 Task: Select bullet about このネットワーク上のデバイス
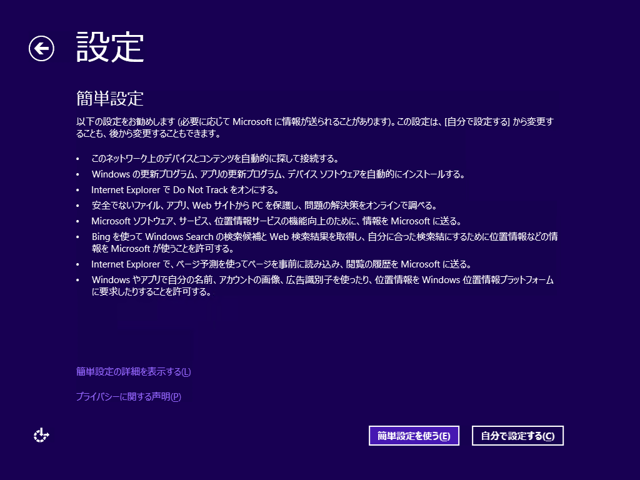(215, 158)
